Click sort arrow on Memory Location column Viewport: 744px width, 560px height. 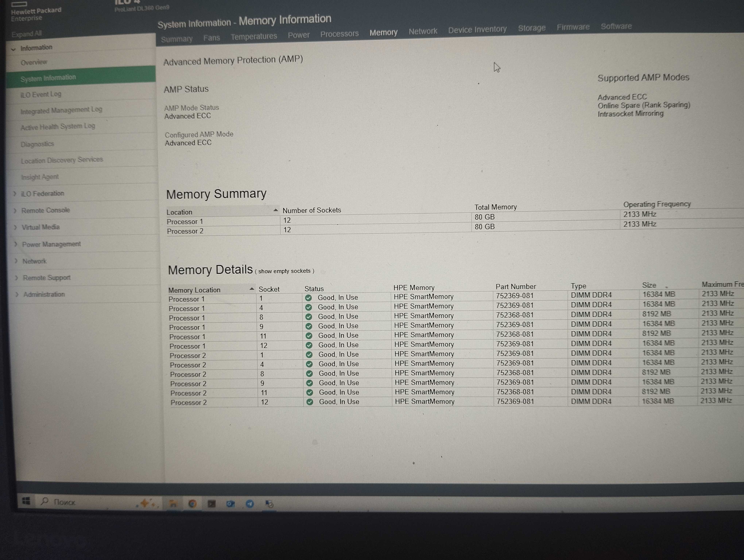pos(252,289)
